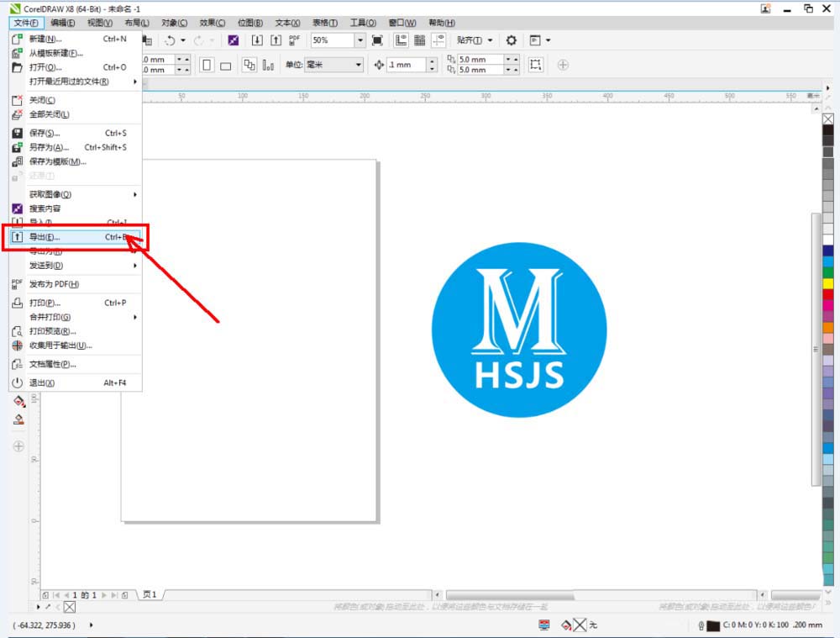Open the 表格 menu

coord(325,23)
